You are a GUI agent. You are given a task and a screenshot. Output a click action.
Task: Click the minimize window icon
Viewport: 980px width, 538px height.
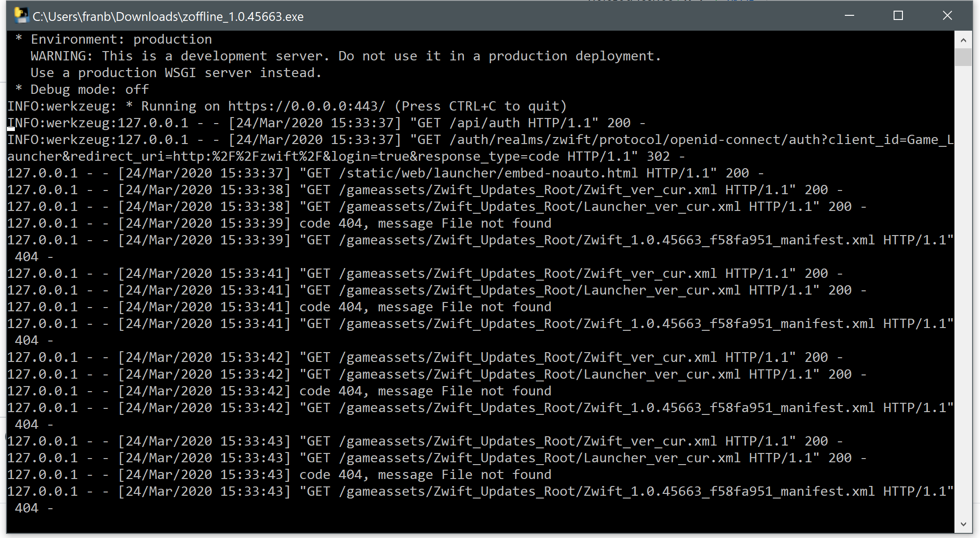849,15
